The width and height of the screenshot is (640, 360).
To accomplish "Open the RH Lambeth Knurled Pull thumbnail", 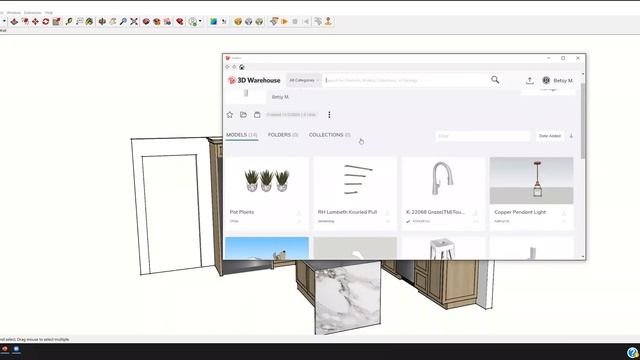I will (x=355, y=180).
